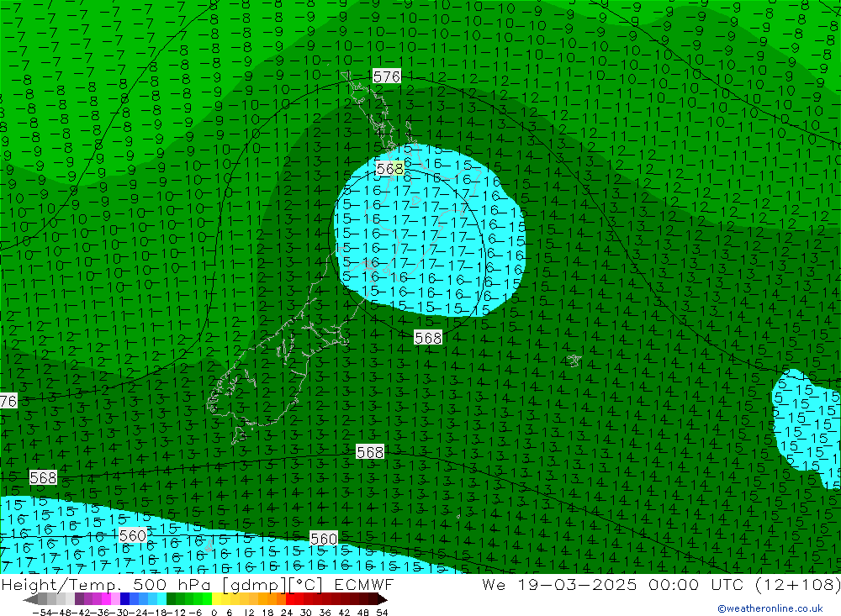Click the right arrow end of the color bar
The height and width of the screenshot is (616, 841).
[383, 599]
